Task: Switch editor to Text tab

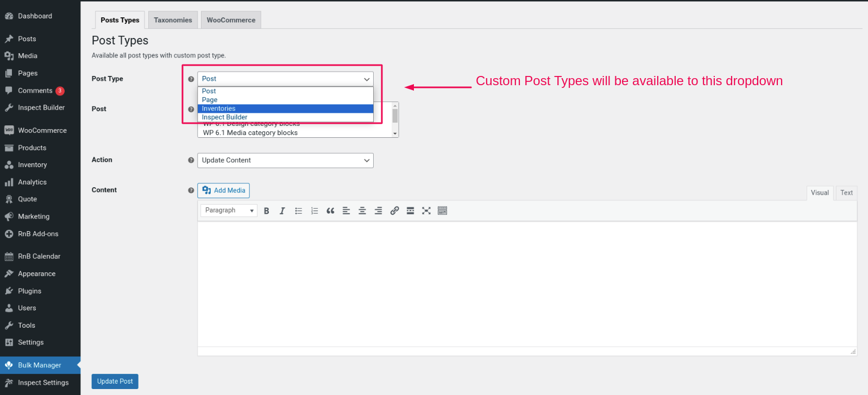Action: [x=846, y=193]
